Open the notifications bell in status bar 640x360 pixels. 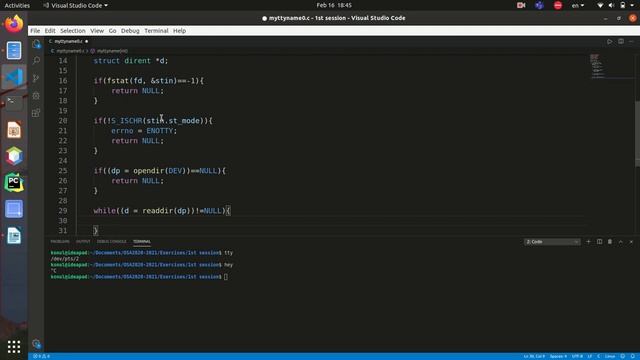633,356
